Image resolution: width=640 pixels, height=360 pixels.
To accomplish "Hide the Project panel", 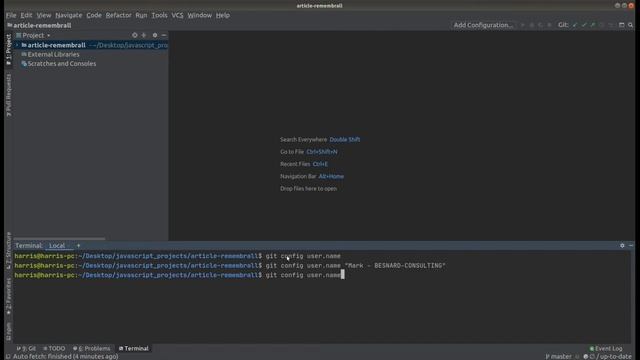I will coord(164,35).
